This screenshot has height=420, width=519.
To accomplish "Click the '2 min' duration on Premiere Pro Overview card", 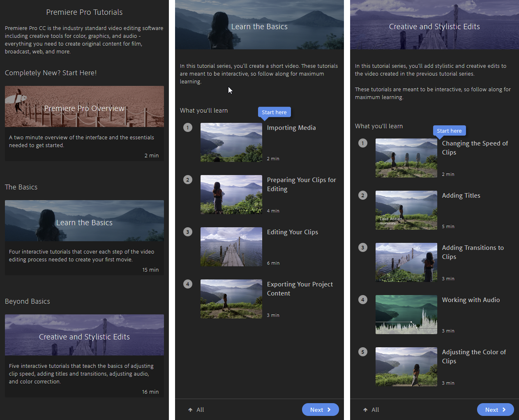I will 152,156.
